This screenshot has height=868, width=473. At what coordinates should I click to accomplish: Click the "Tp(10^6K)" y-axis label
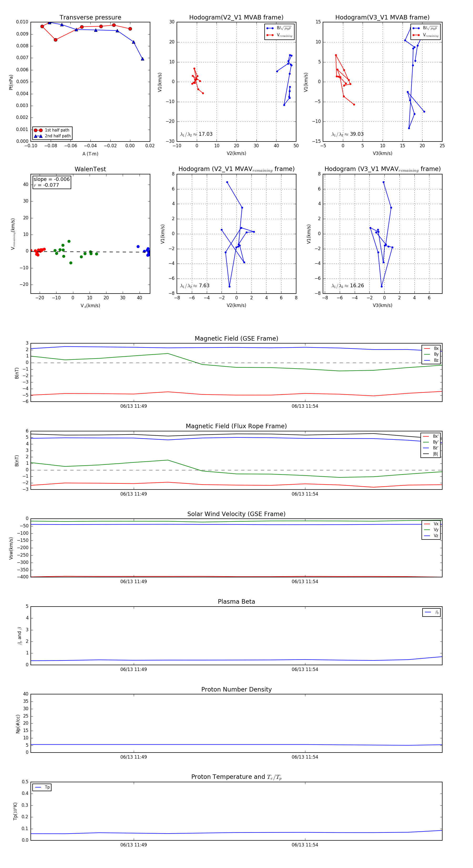[x=15, y=811]
